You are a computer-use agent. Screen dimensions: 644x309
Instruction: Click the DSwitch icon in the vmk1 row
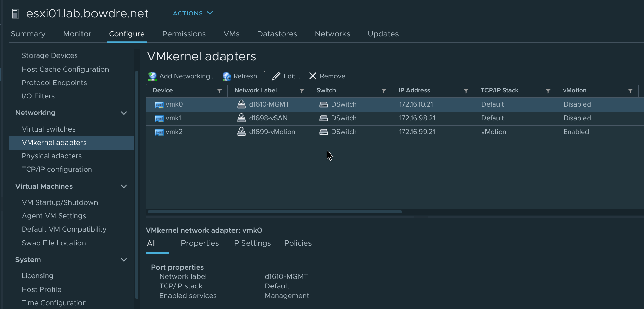click(x=324, y=118)
